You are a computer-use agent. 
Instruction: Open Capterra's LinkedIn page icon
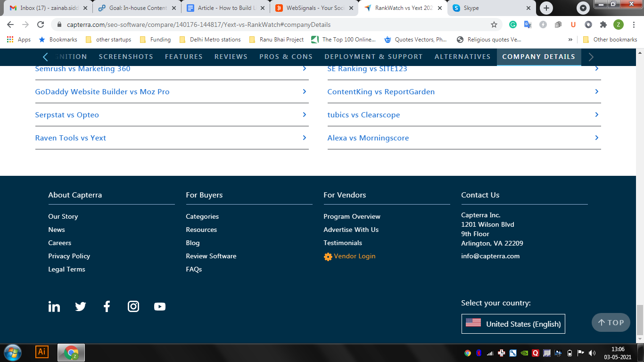(54, 307)
